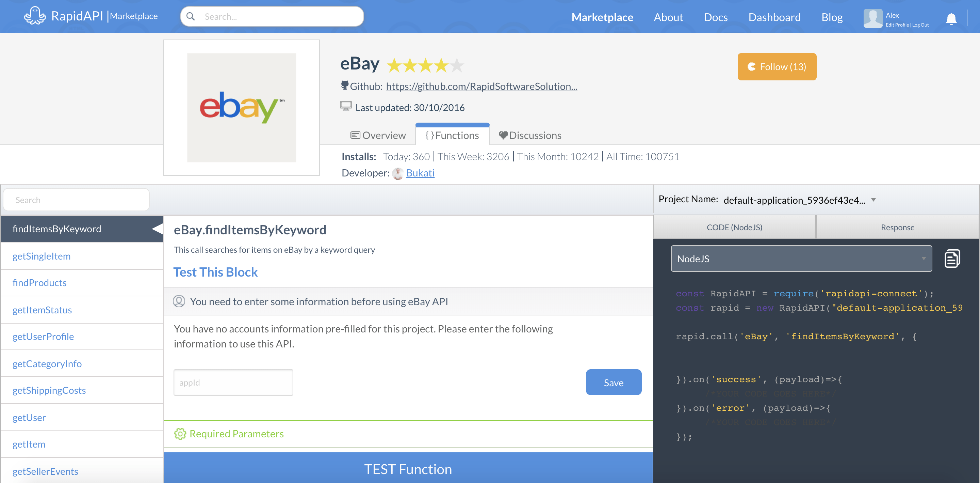Click 'Last updated: 30/10/2016' text
Screen dimensions: 980x483
pos(410,108)
